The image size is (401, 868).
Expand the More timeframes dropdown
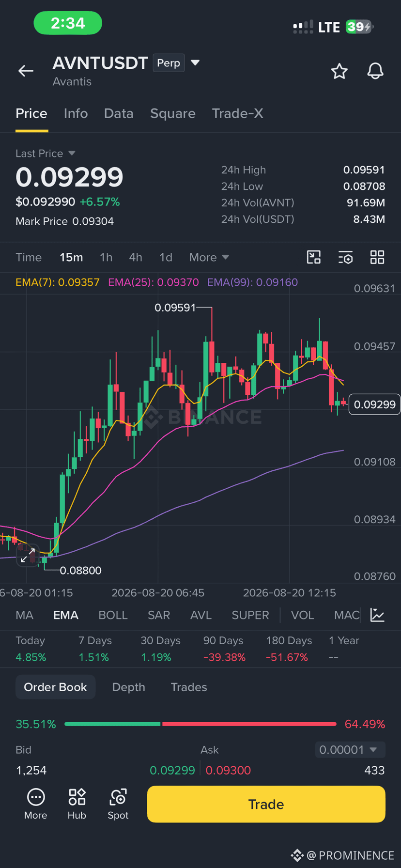tap(209, 257)
